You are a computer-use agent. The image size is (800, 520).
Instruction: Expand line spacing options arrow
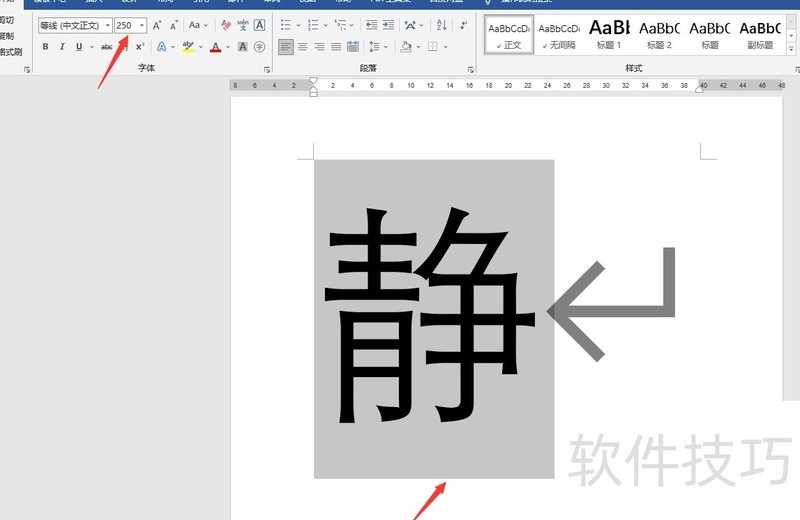[386, 47]
